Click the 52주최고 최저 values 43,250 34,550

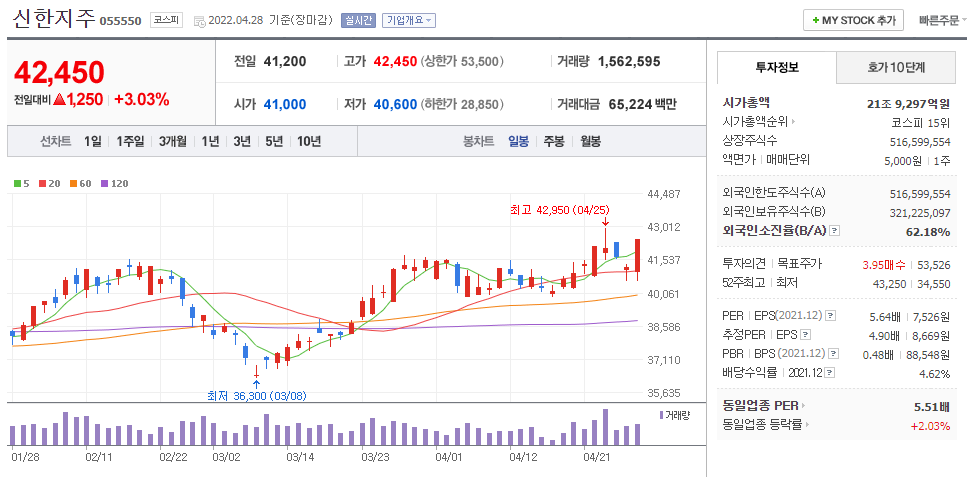click(x=912, y=284)
